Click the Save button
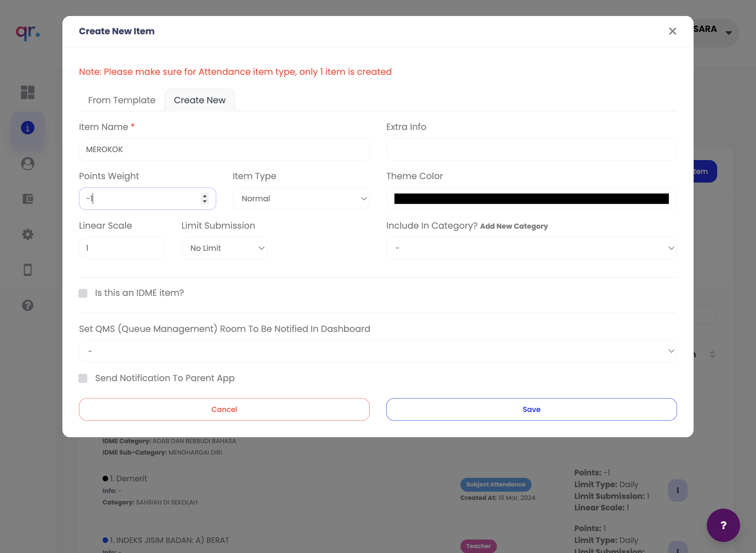Image resolution: width=756 pixels, height=553 pixels. (x=531, y=409)
